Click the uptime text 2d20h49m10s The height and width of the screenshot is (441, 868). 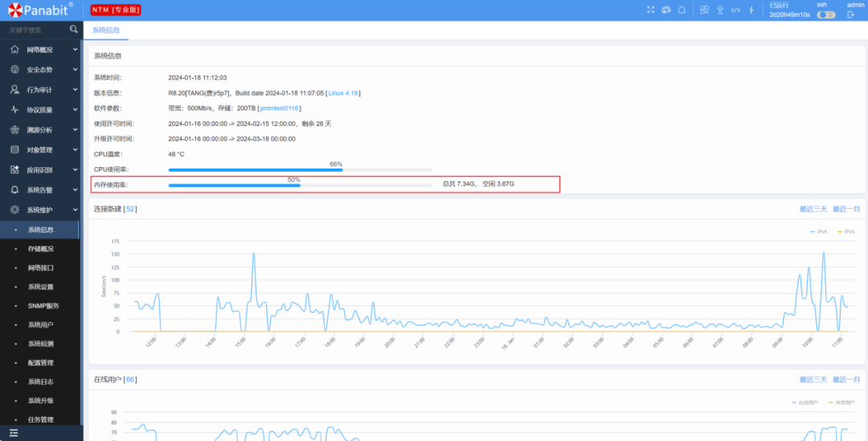click(x=789, y=15)
